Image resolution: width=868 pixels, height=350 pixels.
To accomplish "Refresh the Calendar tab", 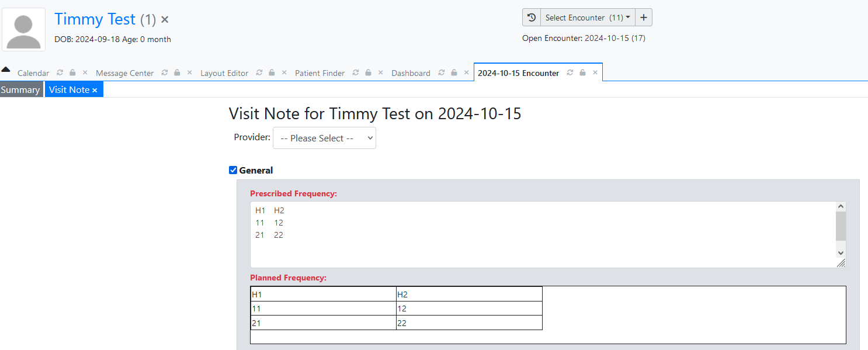I will tap(60, 72).
